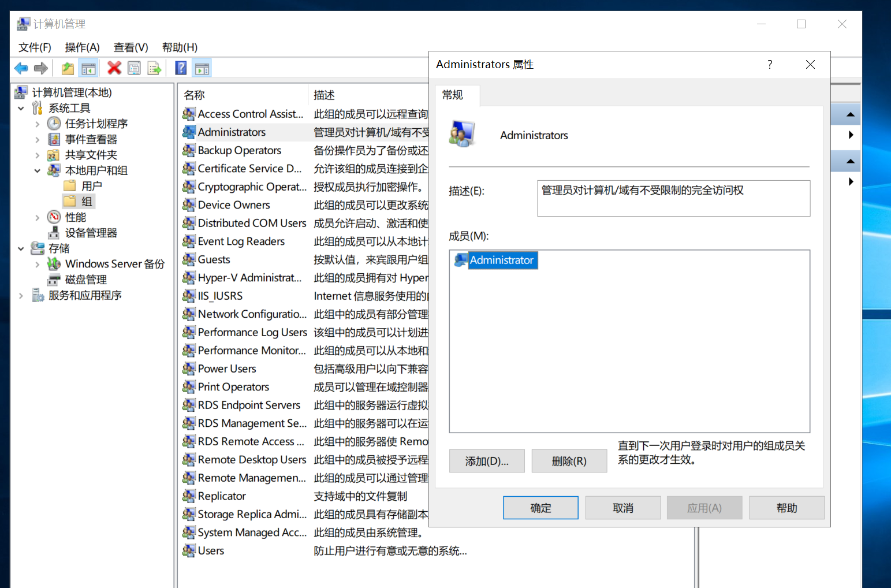
Task: Select Windows Server 备份 node
Action: 114,264
